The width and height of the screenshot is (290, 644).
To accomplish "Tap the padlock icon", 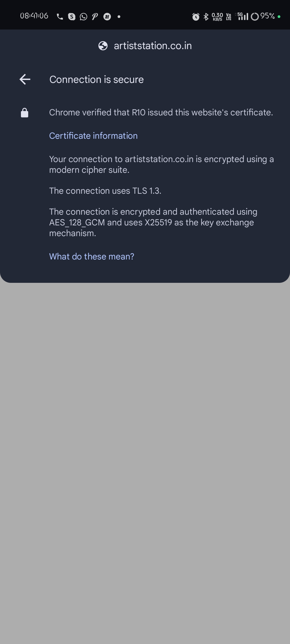I will pyautogui.click(x=25, y=113).
